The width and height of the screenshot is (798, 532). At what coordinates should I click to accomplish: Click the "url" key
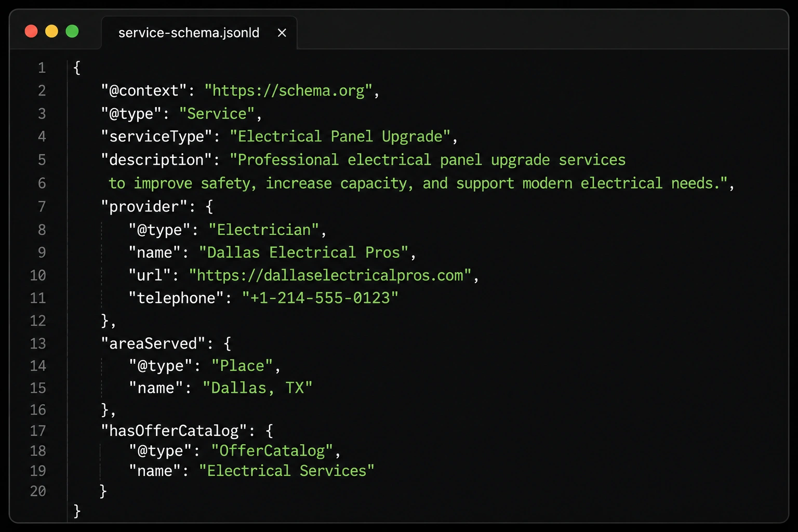[150, 276]
